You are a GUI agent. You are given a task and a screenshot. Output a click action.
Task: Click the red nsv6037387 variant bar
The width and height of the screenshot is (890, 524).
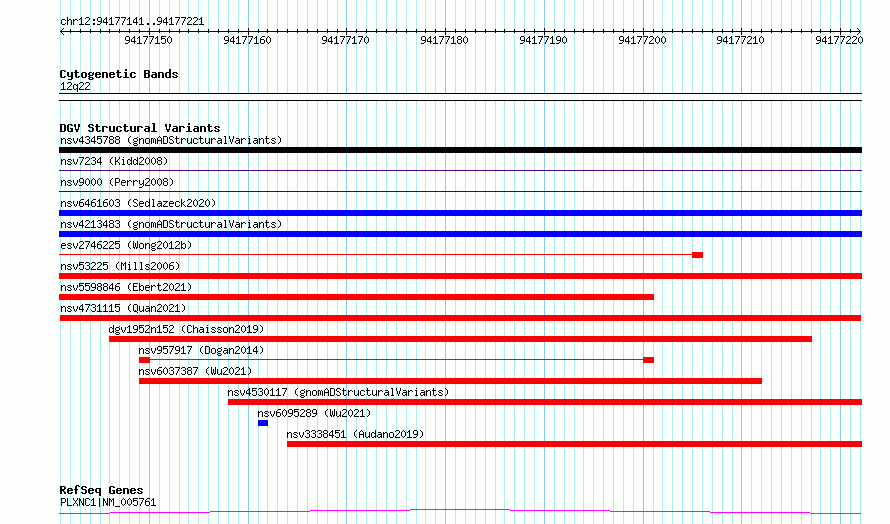point(450,381)
